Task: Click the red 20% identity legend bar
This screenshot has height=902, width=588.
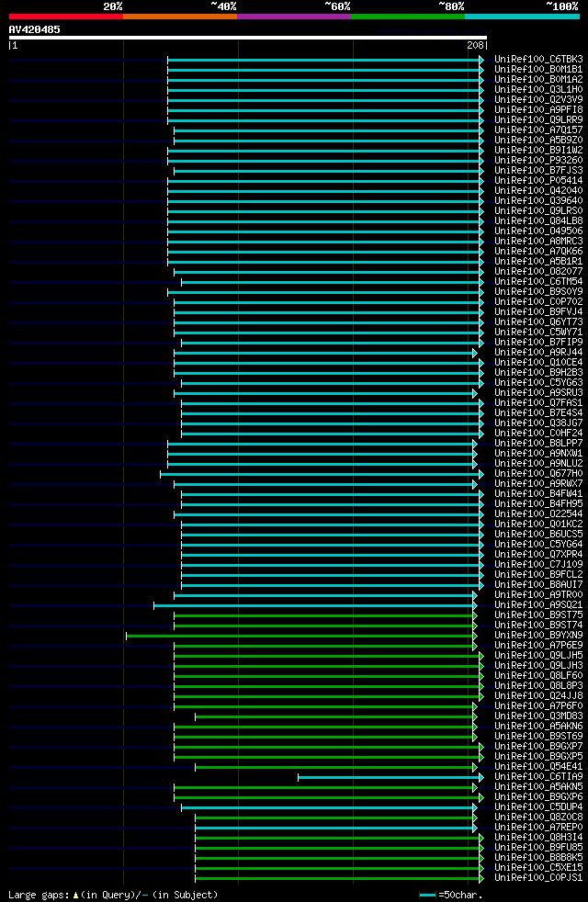Action: (66, 17)
